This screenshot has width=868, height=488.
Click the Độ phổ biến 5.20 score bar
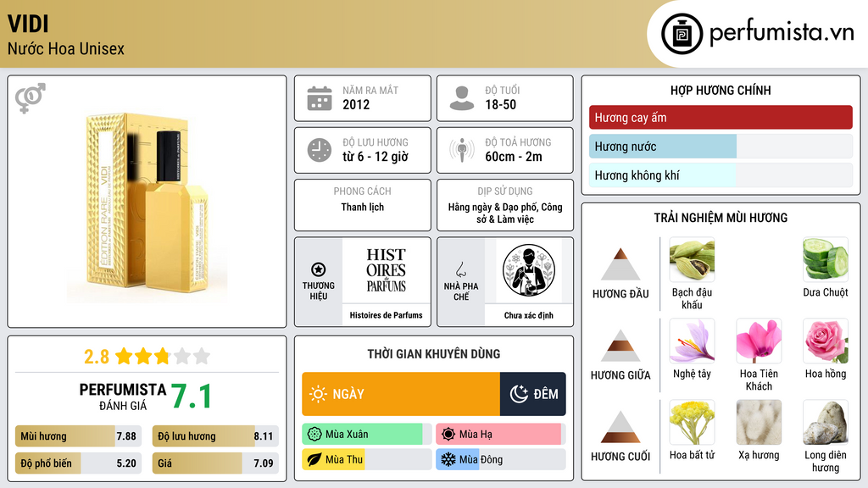(79, 463)
